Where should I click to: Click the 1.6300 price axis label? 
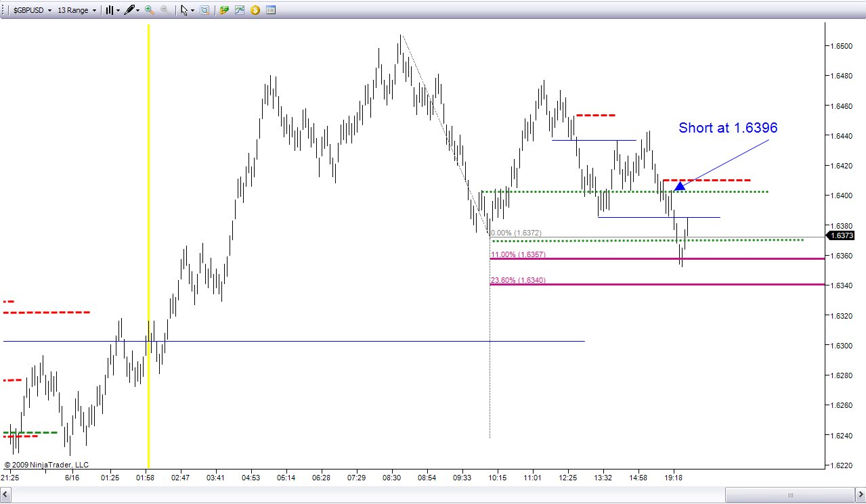pyautogui.click(x=841, y=346)
